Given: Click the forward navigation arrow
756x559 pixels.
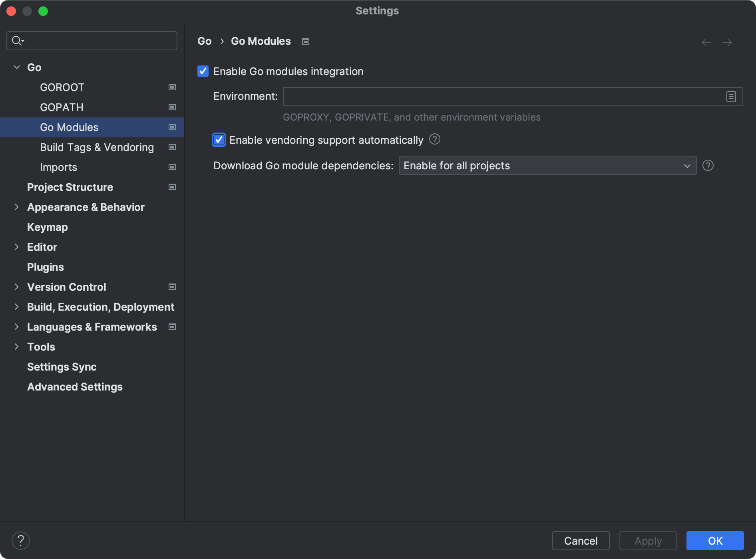Looking at the screenshot, I should pos(727,42).
